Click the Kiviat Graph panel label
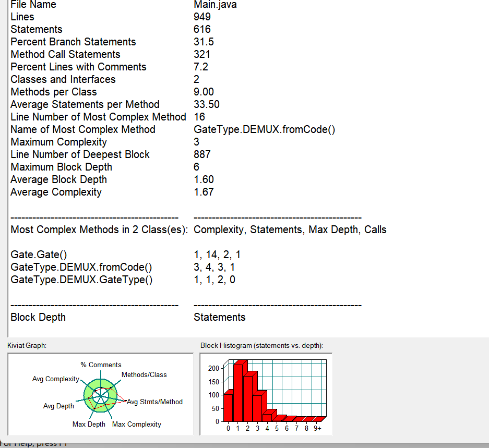 point(27,345)
